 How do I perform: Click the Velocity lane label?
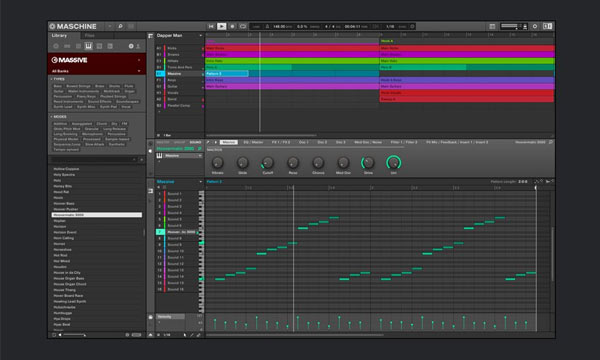pyautogui.click(x=165, y=317)
